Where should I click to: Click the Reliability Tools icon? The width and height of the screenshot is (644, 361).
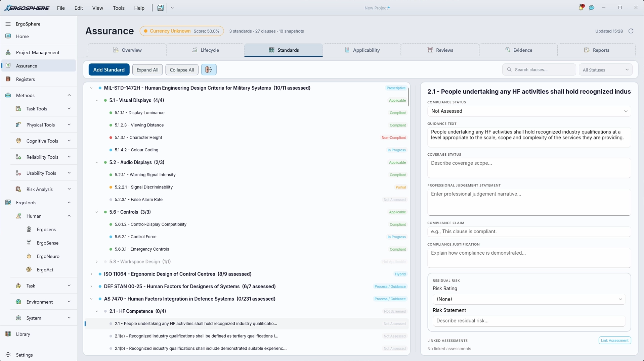pos(18,157)
